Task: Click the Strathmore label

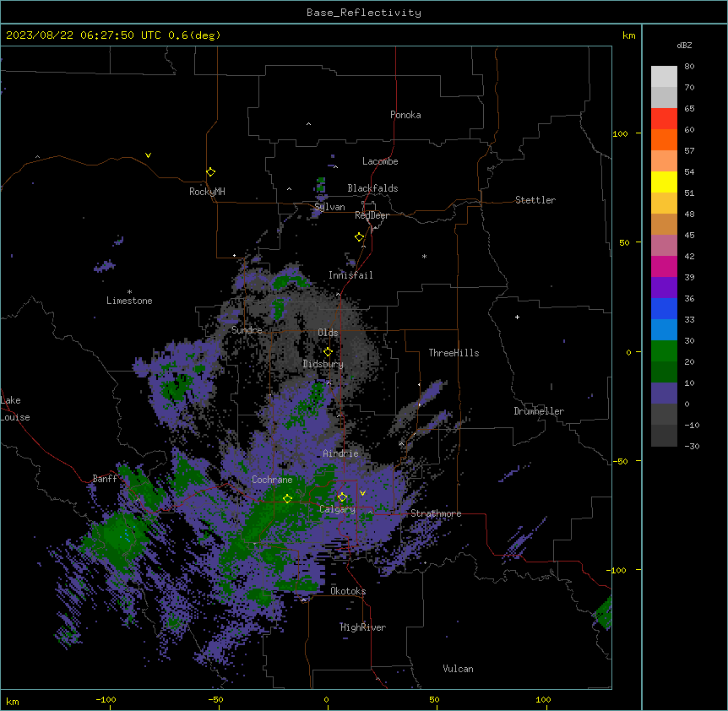Action: [x=436, y=513]
